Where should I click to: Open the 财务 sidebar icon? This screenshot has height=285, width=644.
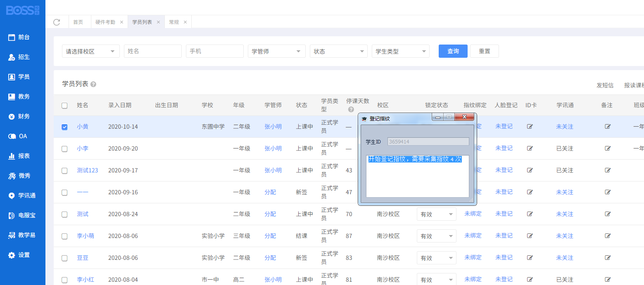point(12,116)
